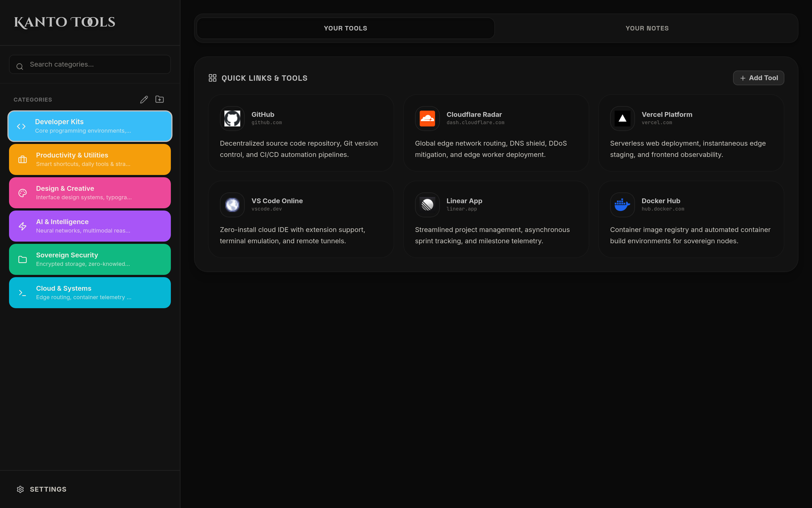The height and width of the screenshot is (508, 812).
Task: Click the linear.app URL text
Action: click(461, 209)
